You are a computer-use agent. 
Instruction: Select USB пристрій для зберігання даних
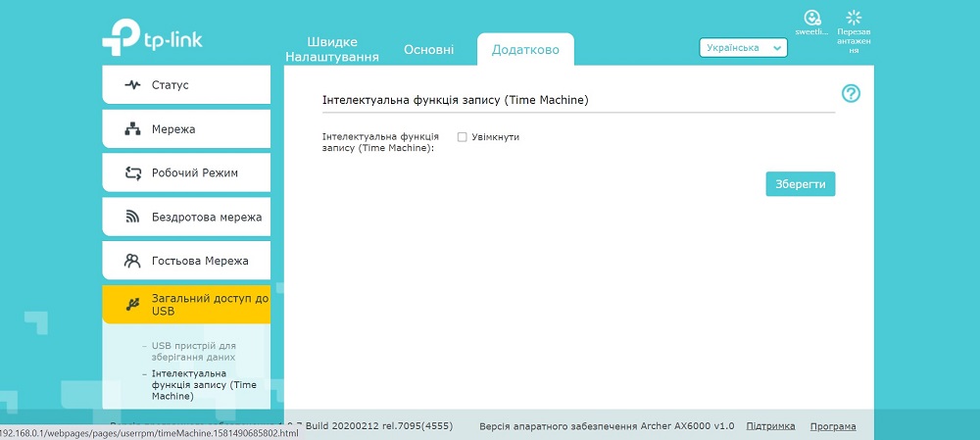(194, 351)
